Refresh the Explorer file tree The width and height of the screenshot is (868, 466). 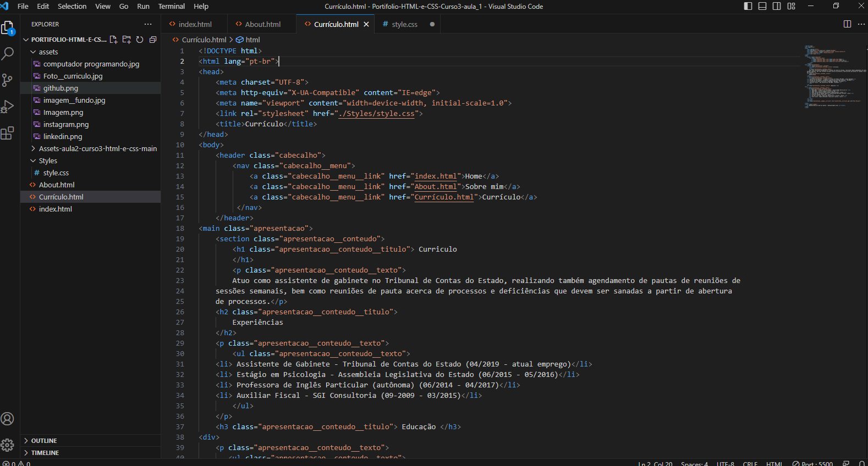pyautogui.click(x=140, y=40)
